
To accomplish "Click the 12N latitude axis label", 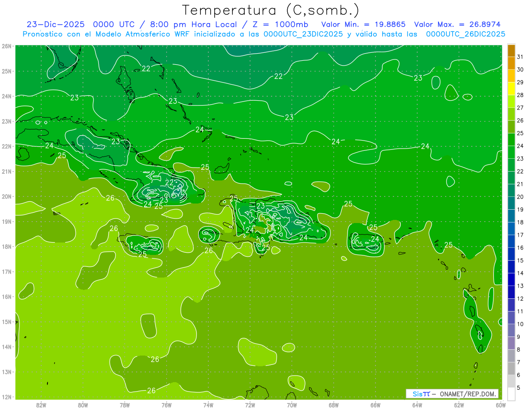I will coord(7,397).
